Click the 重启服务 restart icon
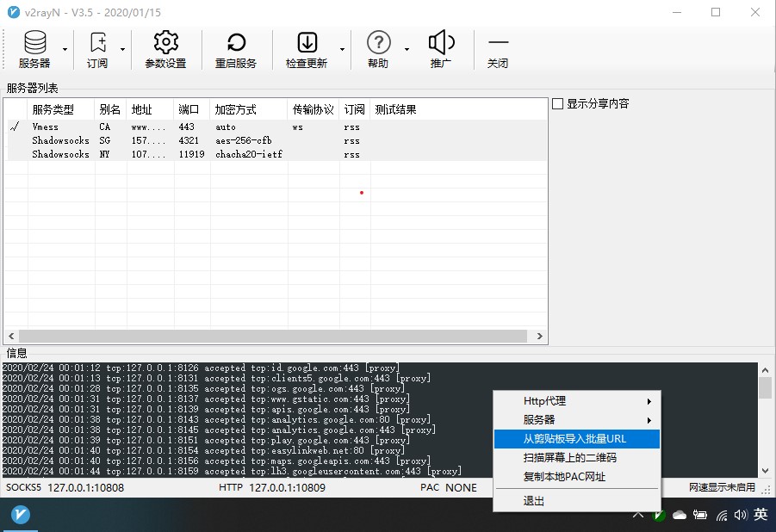Image resolution: width=776 pixels, height=532 pixels. [x=235, y=43]
